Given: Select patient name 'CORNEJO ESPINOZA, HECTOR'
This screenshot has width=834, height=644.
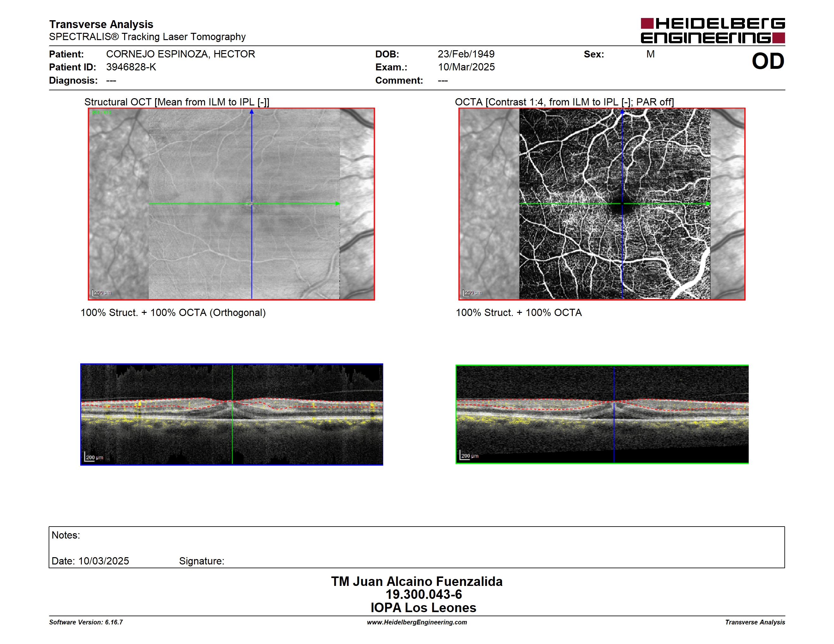Looking at the screenshot, I should tap(181, 54).
